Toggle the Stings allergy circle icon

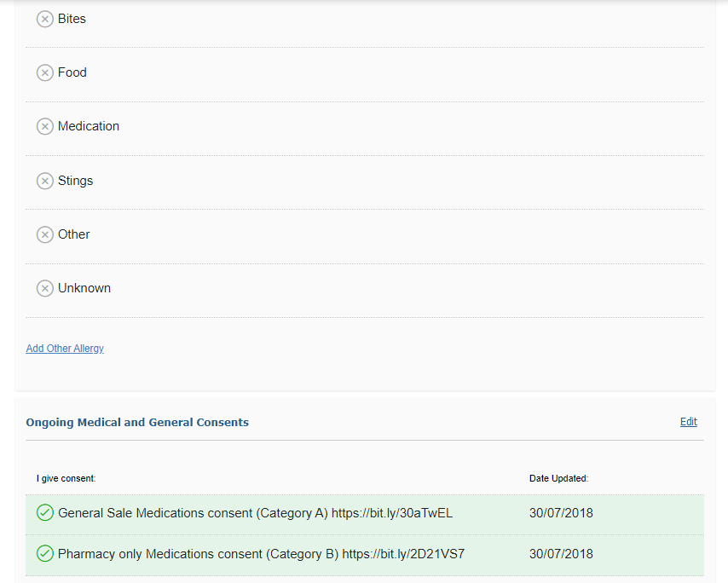pyautogui.click(x=45, y=181)
